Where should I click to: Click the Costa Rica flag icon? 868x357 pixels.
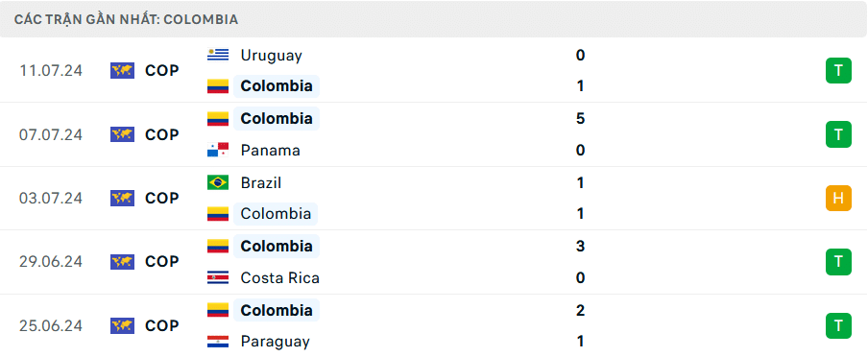coord(218,277)
